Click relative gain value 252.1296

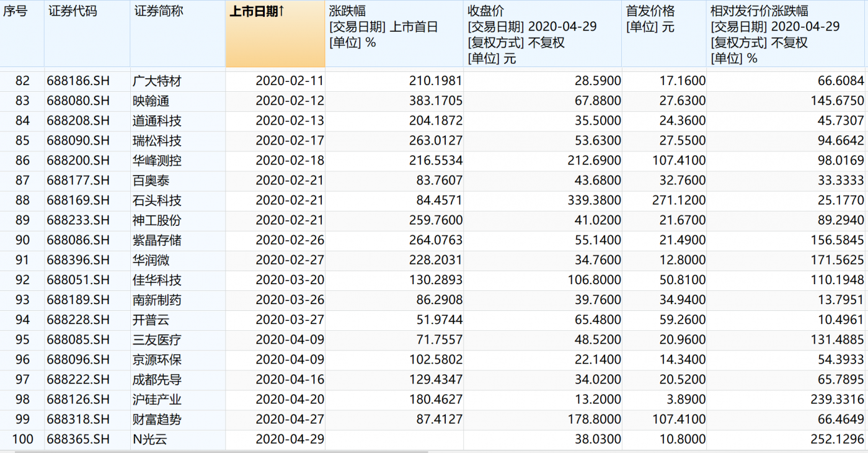[837, 439]
